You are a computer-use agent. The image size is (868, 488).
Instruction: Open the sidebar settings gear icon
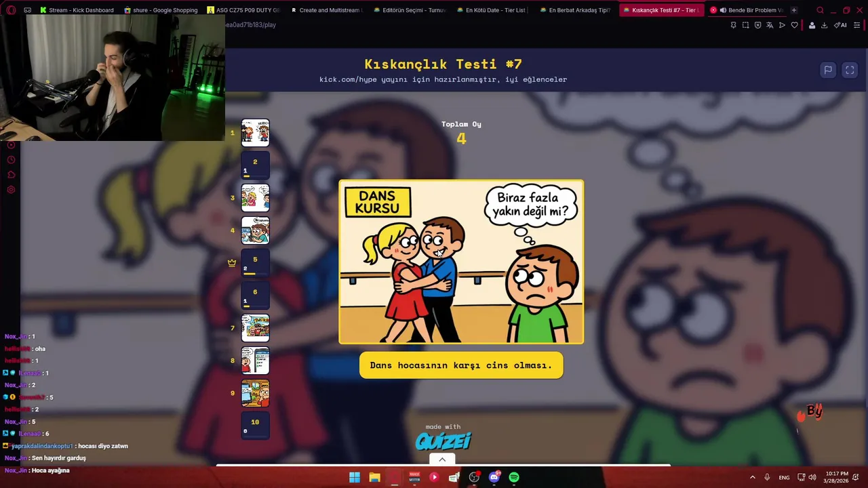pyautogui.click(x=11, y=190)
